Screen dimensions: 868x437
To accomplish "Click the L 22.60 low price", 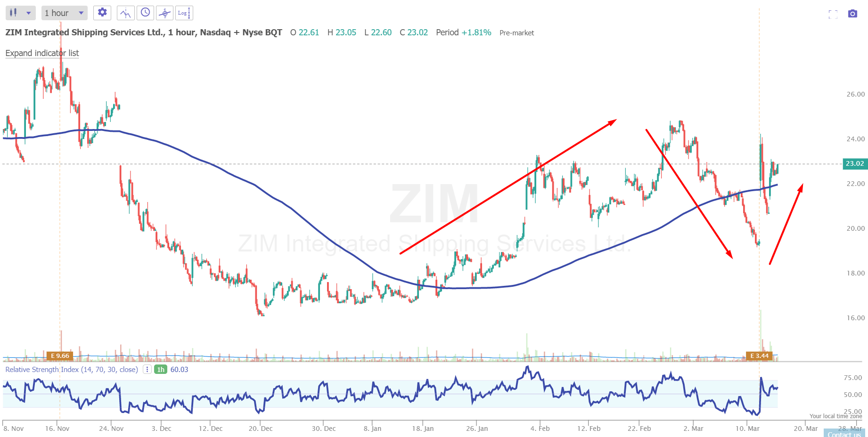I will point(378,32).
